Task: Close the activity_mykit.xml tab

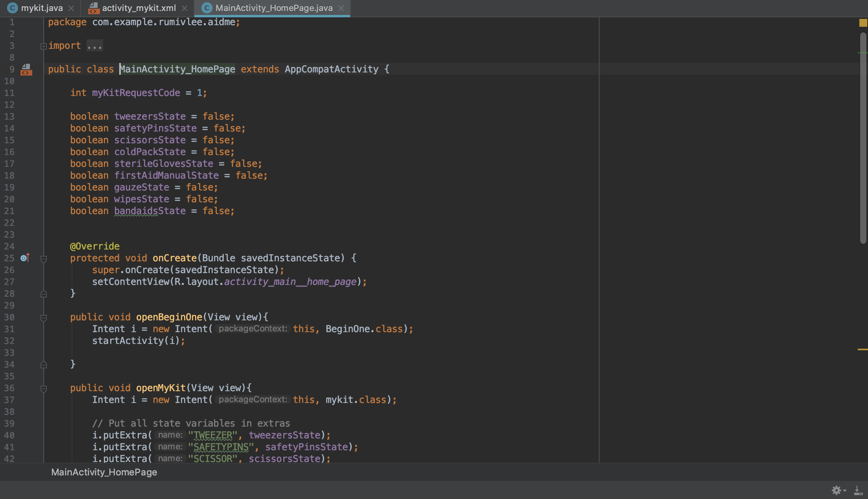Action: pyautogui.click(x=185, y=8)
